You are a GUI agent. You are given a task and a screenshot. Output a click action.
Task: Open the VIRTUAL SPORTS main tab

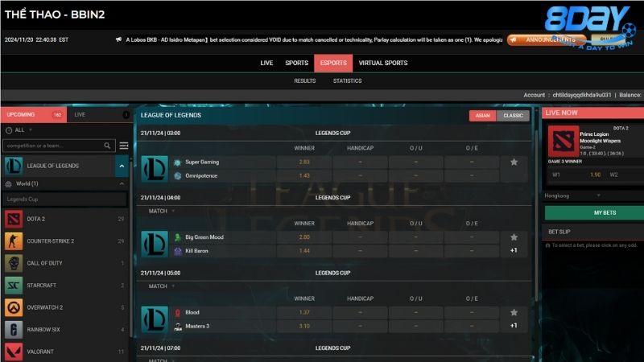(x=383, y=63)
